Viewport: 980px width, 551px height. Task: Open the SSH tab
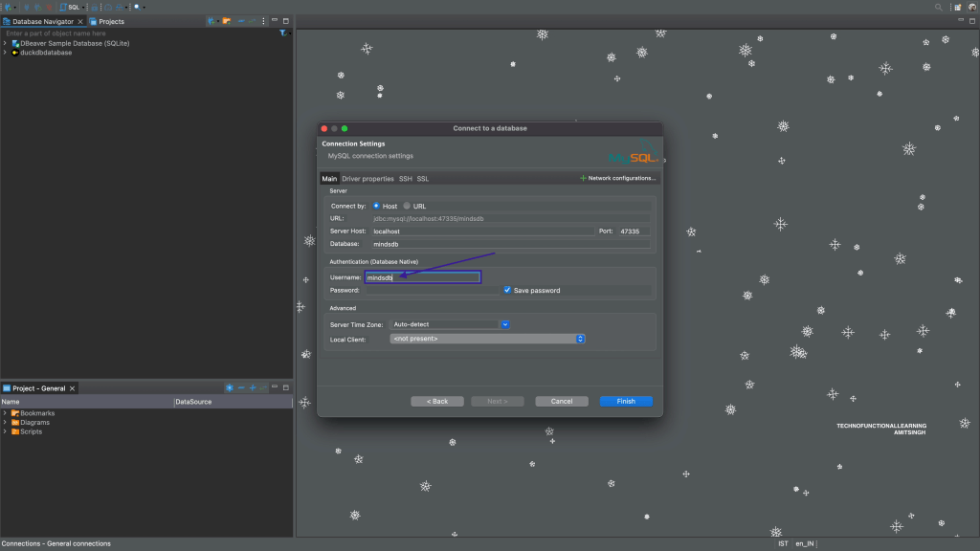pos(405,179)
